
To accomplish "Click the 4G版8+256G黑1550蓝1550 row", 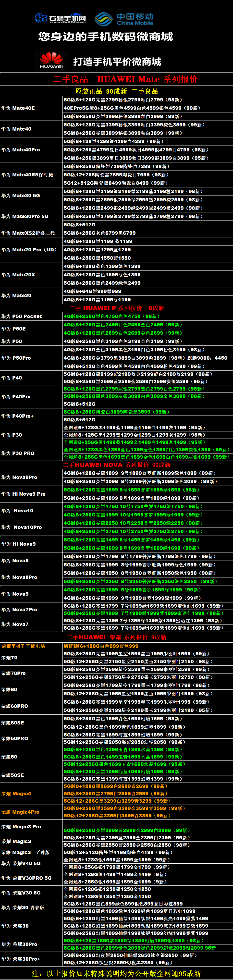I will [148, 258].
